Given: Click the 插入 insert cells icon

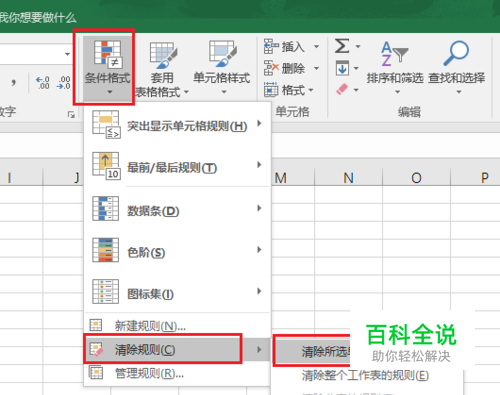Looking at the screenshot, I should coord(271,46).
